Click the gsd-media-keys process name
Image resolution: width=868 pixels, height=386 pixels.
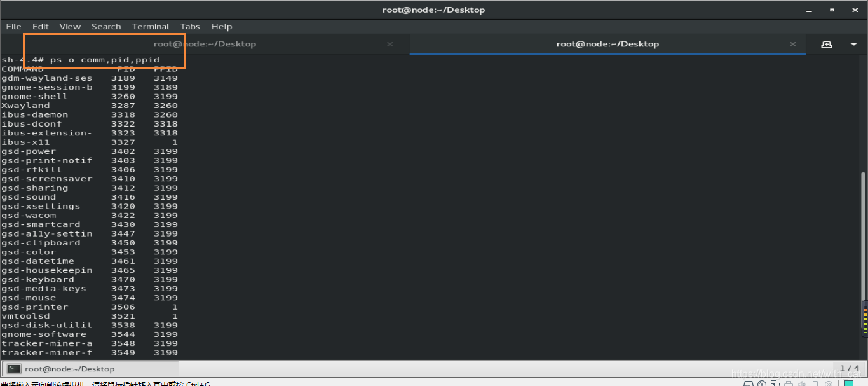(44, 289)
